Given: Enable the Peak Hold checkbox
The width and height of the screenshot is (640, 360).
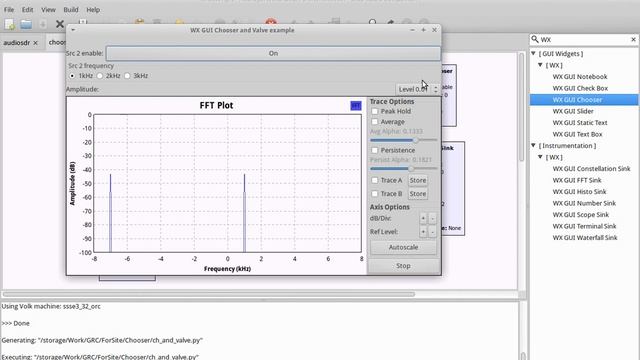Looking at the screenshot, I should click(x=375, y=111).
